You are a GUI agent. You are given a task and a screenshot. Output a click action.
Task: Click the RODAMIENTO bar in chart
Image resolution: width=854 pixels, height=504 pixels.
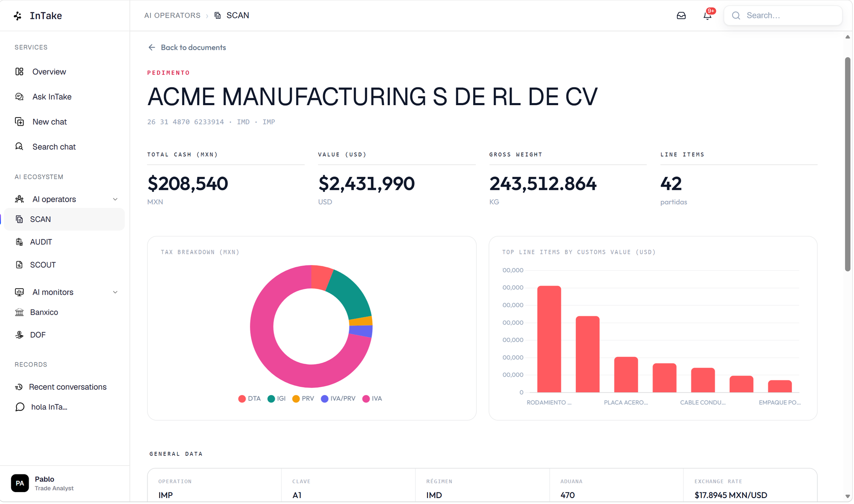pos(550,340)
